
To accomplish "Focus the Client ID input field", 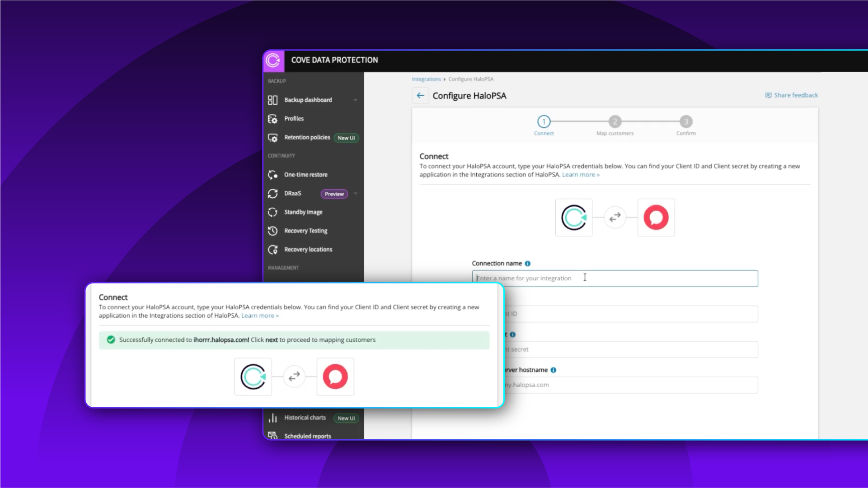I will [631, 314].
